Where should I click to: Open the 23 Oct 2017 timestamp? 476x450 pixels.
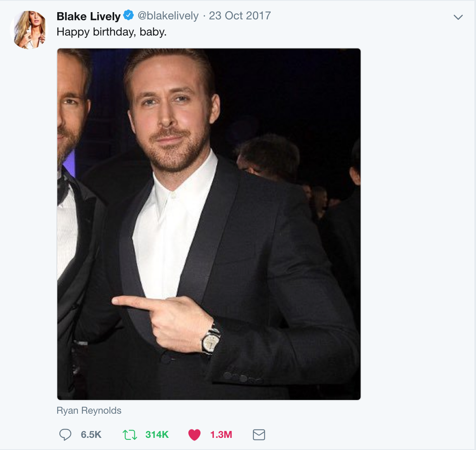240,16
